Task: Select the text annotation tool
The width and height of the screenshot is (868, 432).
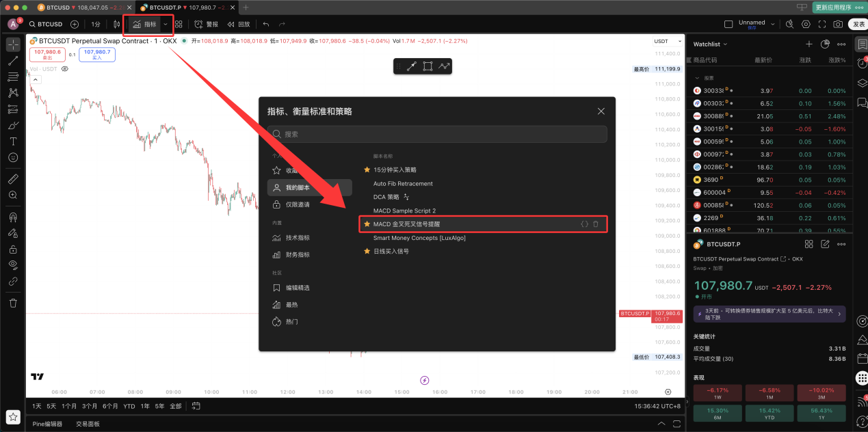Action: [x=12, y=141]
